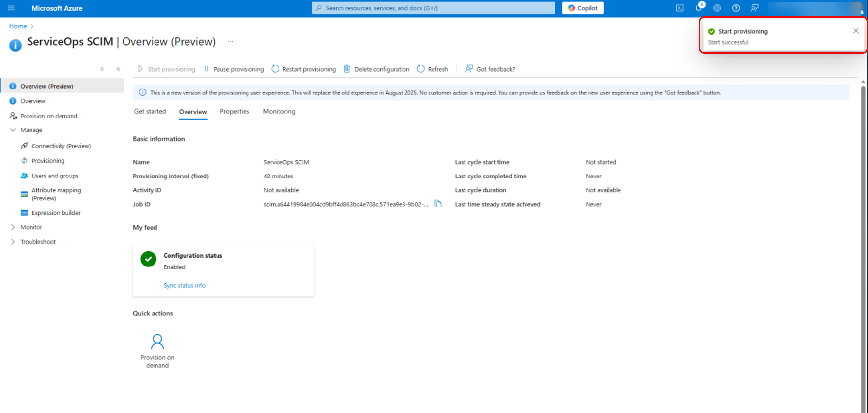868x413 pixels.
Task: Open the help question mark icon
Action: click(736, 8)
